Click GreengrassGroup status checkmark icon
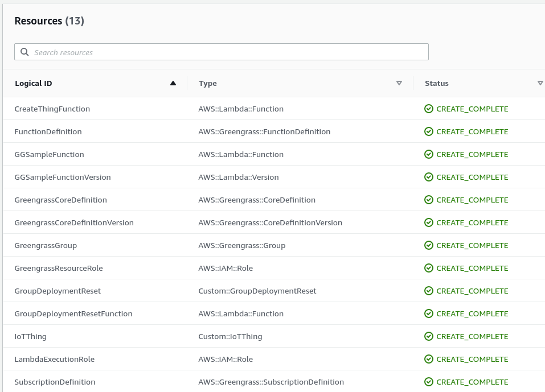The image size is (545, 392). coord(429,245)
